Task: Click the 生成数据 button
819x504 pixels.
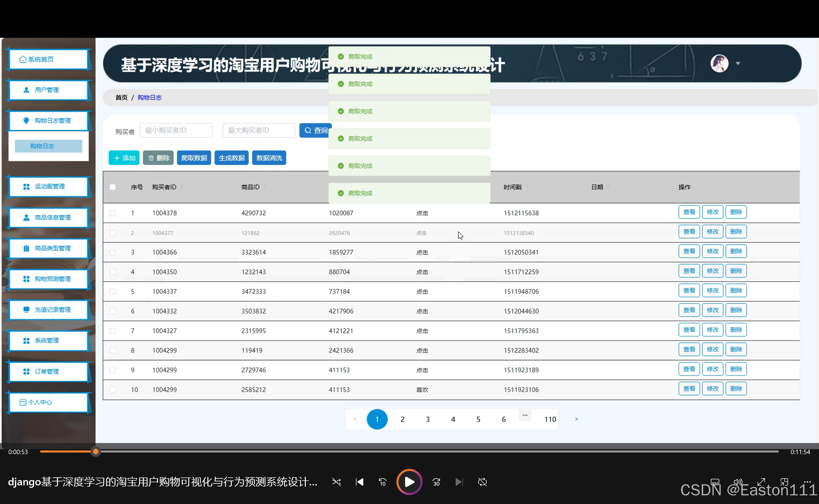Action: pos(232,158)
